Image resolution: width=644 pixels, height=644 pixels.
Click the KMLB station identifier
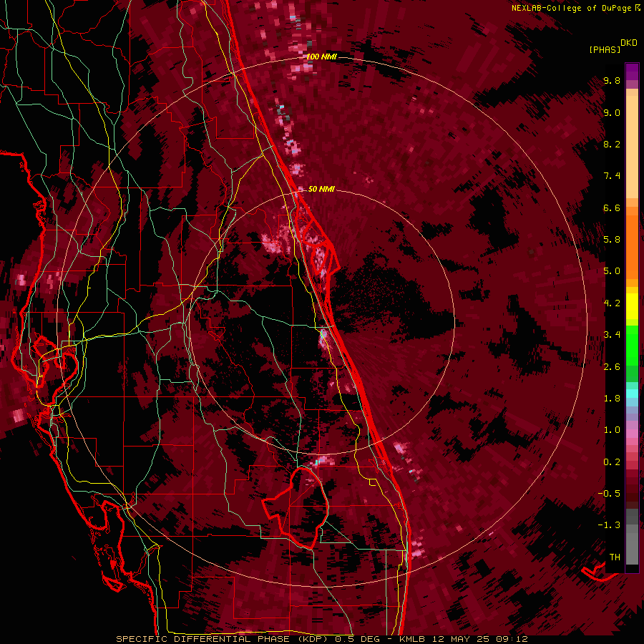[x=413, y=639]
